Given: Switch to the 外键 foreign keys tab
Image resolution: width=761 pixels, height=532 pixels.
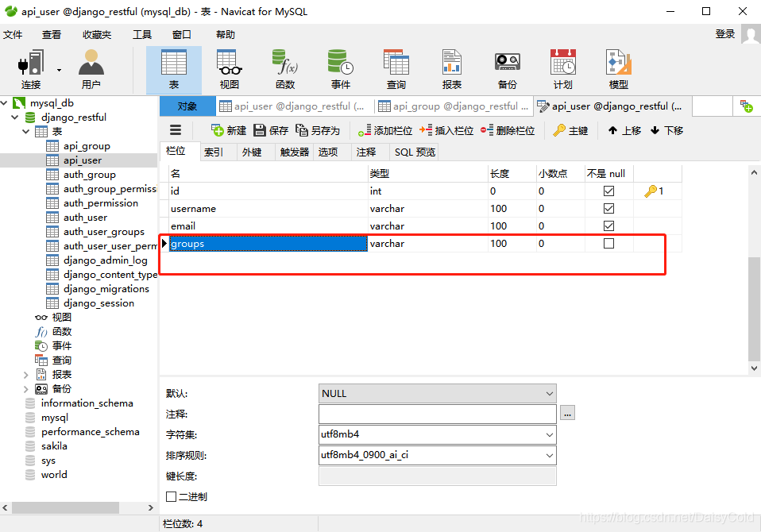Looking at the screenshot, I should 252,152.
